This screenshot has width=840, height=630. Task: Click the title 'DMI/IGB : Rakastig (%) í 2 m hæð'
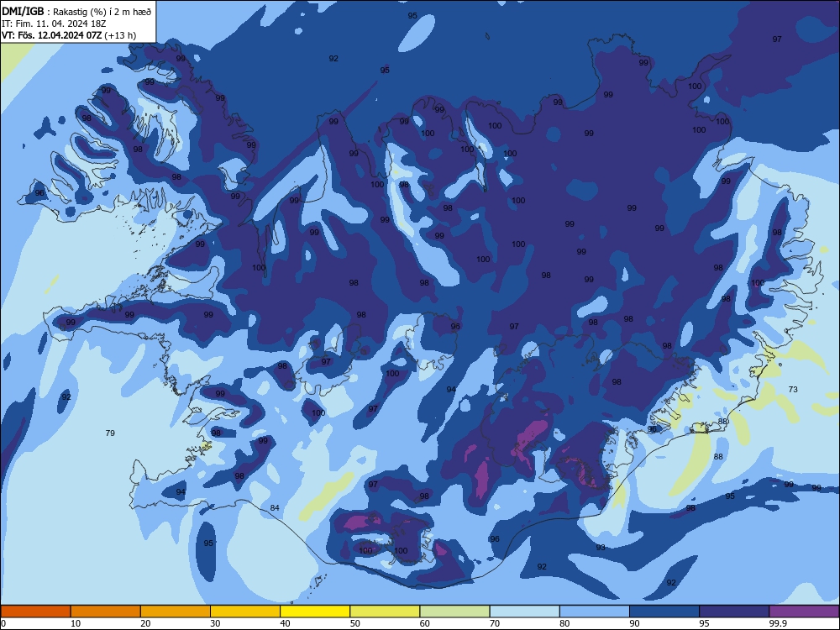tap(76, 12)
